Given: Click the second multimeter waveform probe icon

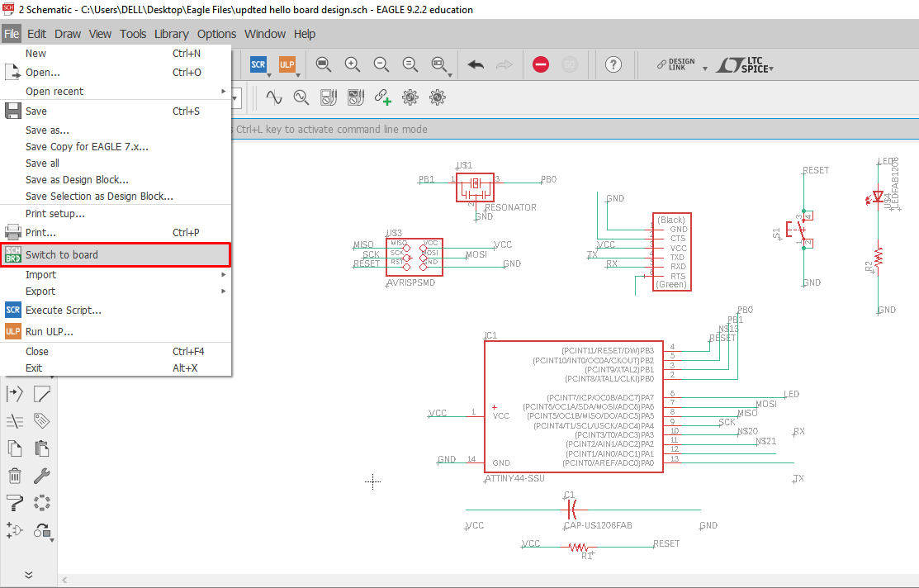Looking at the screenshot, I should 356,97.
